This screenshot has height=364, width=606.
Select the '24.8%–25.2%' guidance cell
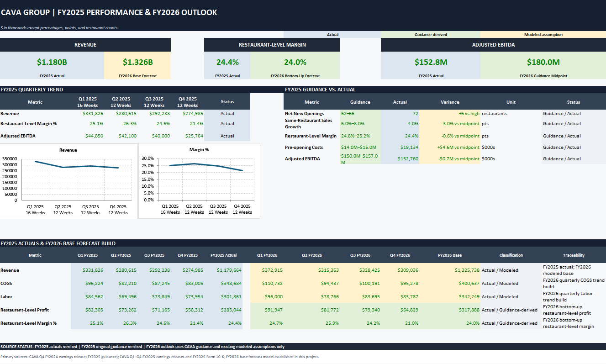point(360,136)
